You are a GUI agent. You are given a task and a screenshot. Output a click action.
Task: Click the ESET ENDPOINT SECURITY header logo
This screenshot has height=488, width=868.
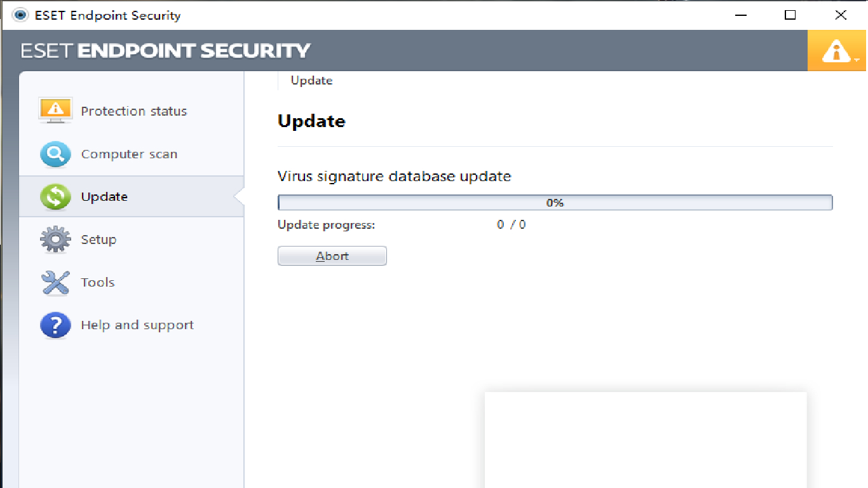[x=165, y=51]
